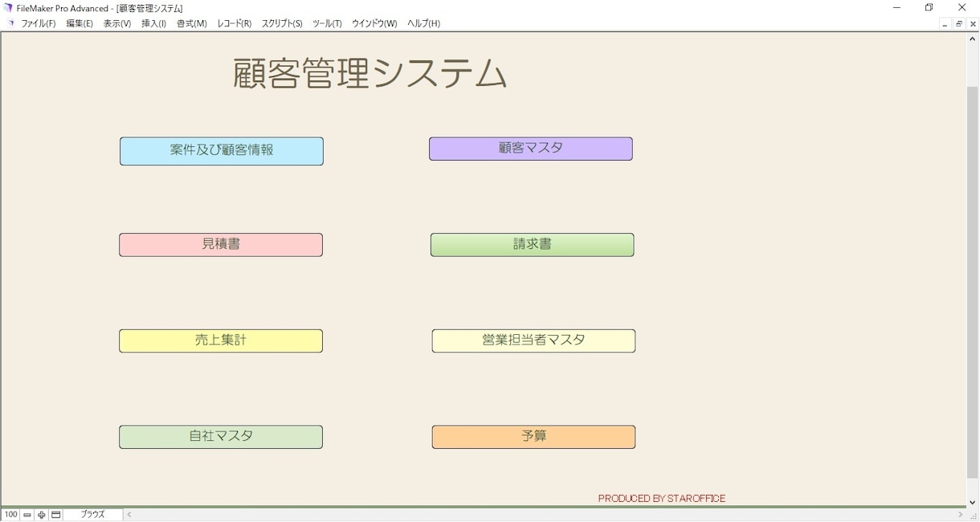
Task: Open the ウインドウ(W) menu
Action: [374, 23]
